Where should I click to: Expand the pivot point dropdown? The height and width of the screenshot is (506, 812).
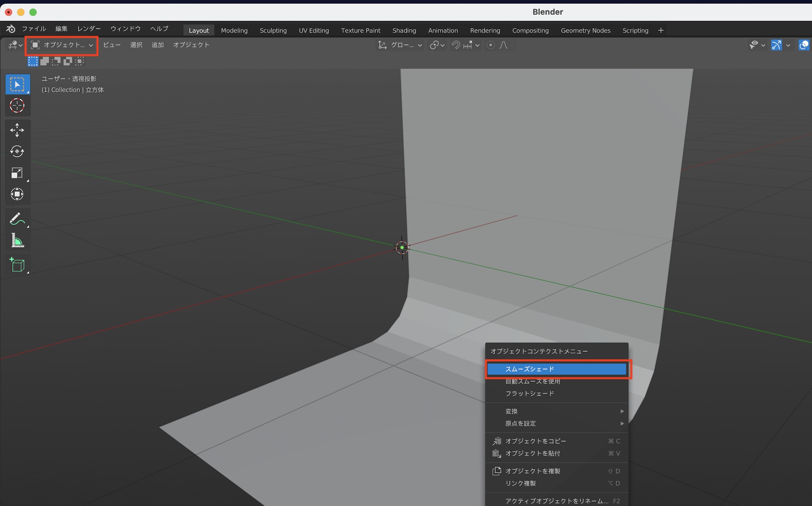(x=437, y=45)
